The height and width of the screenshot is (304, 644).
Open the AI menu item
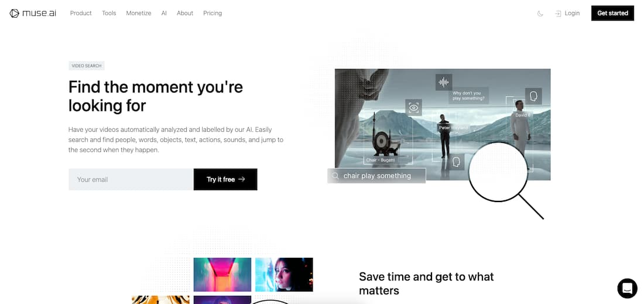(164, 13)
